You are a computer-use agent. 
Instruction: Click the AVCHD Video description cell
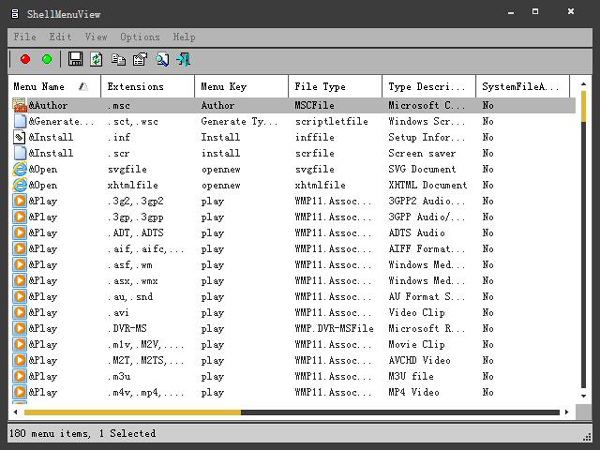419,360
